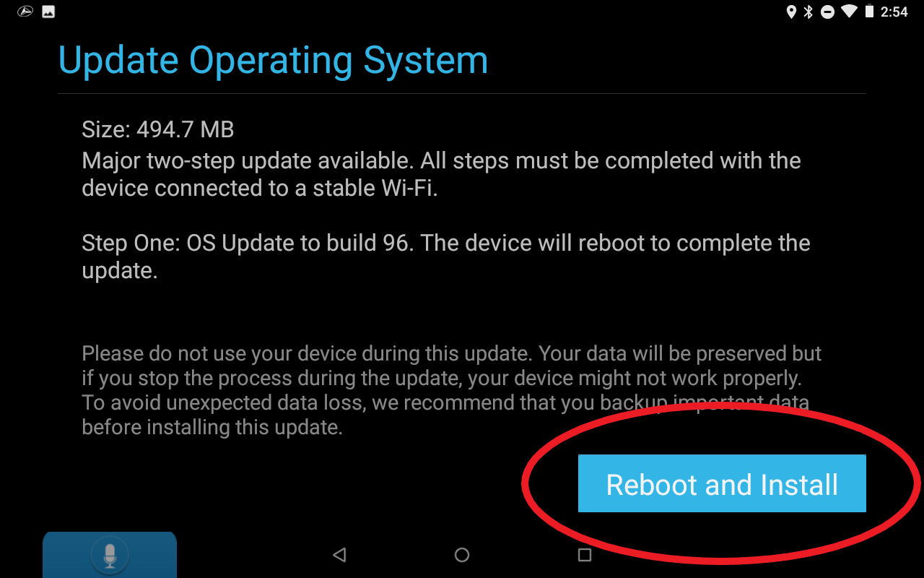This screenshot has width=924, height=578.
Task: Tap the do-not-disturb status icon
Action: [828, 12]
